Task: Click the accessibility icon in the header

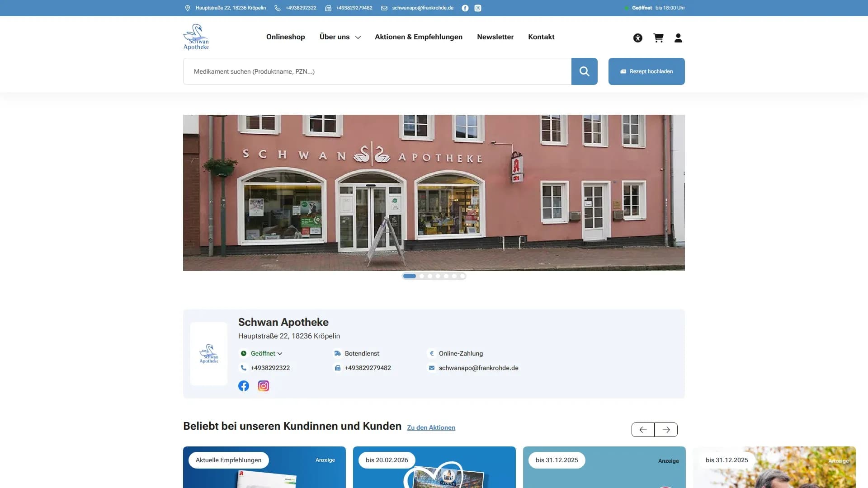Action: pos(637,38)
